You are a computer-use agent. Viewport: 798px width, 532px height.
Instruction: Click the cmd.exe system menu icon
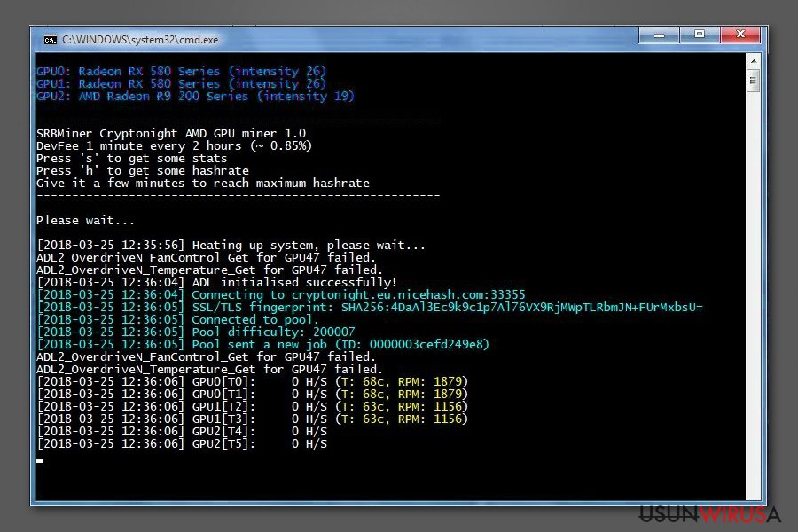(x=50, y=40)
